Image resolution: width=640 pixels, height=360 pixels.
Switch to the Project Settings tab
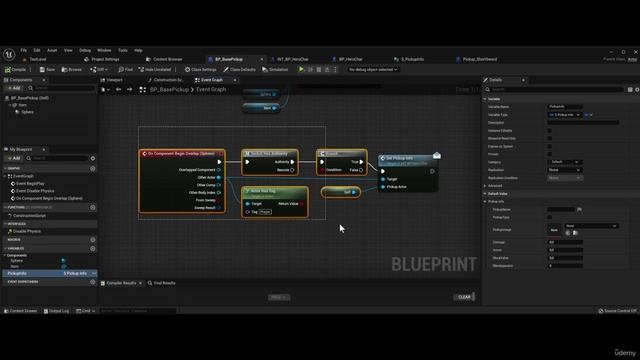point(102,59)
